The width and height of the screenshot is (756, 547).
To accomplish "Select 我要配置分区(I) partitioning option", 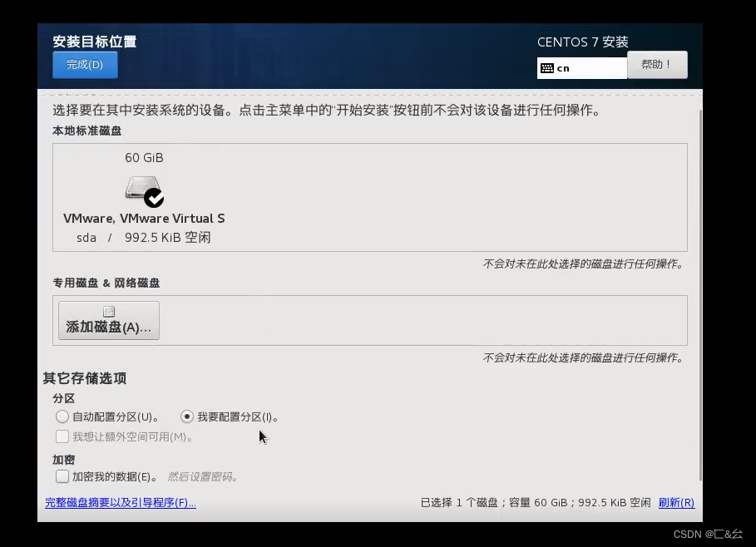I will 187,416.
